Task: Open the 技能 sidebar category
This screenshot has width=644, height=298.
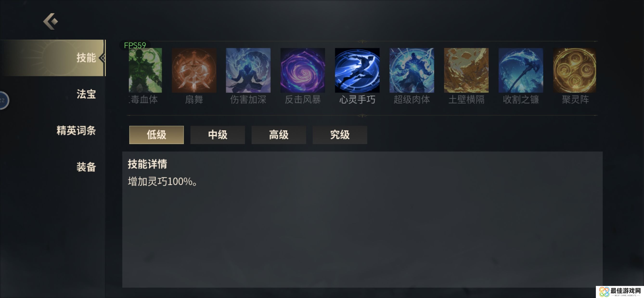Action: point(53,58)
